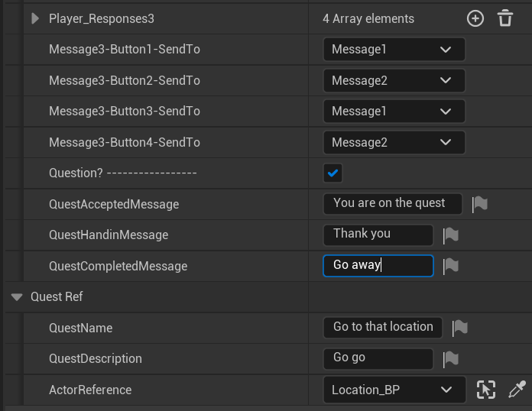This screenshot has height=411, width=532.
Task: Open Message3-Button3-SendTo dropdown
Action: click(x=394, y=112)
